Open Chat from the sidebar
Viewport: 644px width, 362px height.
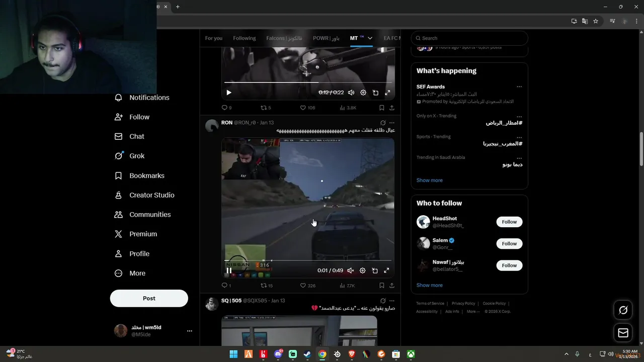129,136
